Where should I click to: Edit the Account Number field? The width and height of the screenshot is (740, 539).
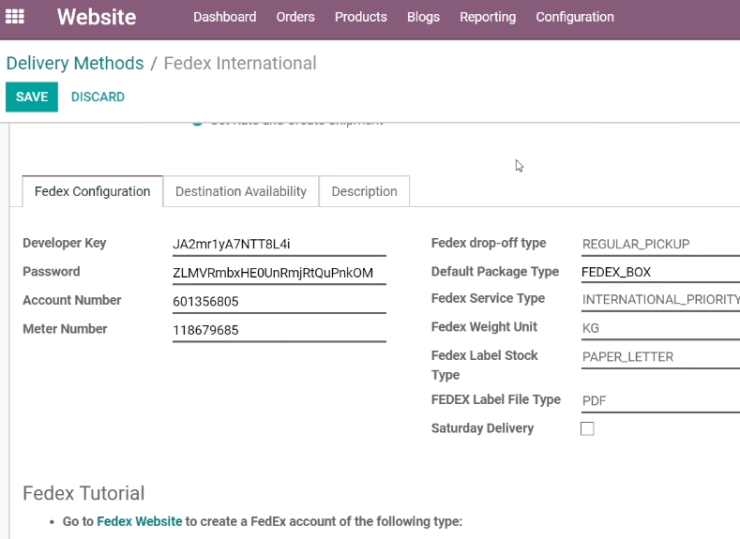(279, 302)
